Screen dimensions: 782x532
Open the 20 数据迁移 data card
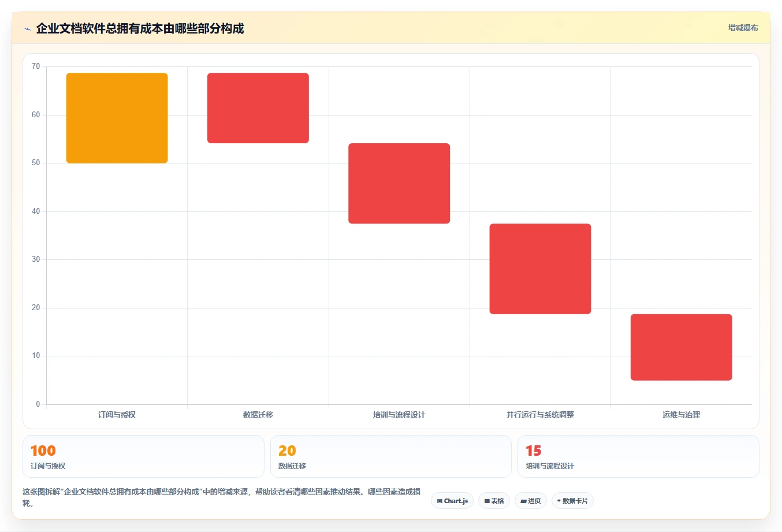391,456
